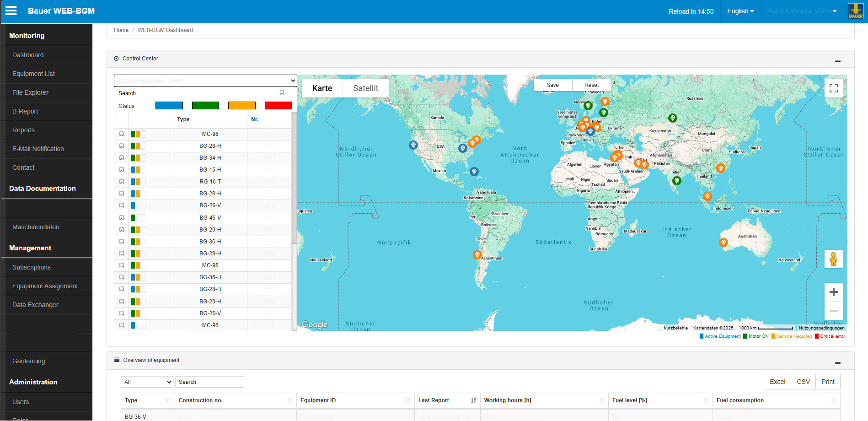Open B-Report in sidebar

[25, 111]
